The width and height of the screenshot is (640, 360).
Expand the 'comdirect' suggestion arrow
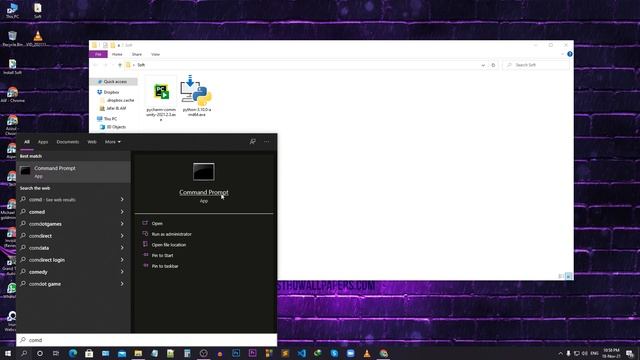click(122, 236)
